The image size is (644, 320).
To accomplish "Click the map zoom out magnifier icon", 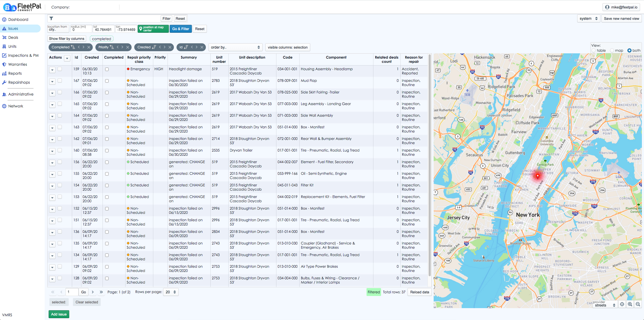I will 638,304.
